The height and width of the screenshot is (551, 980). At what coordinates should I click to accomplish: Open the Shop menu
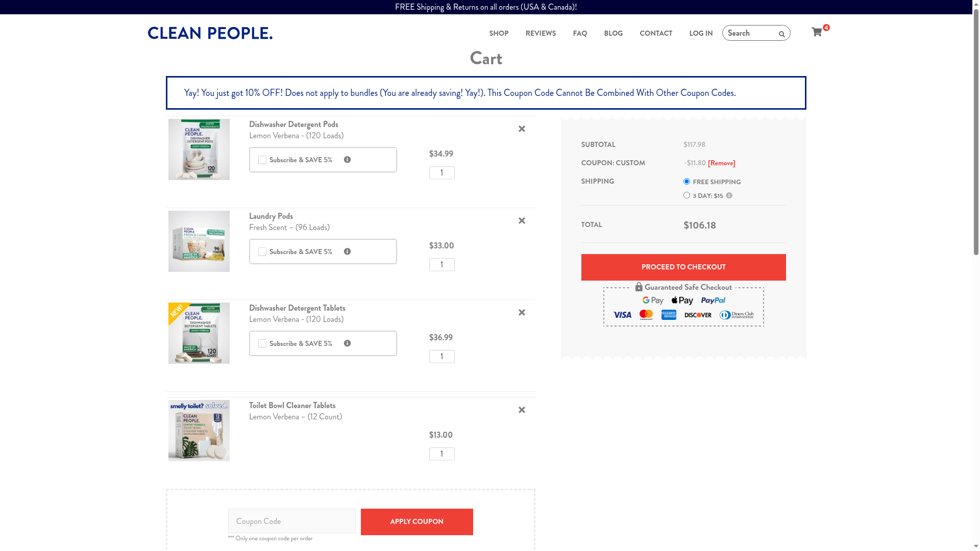click(x=499, y=33)
